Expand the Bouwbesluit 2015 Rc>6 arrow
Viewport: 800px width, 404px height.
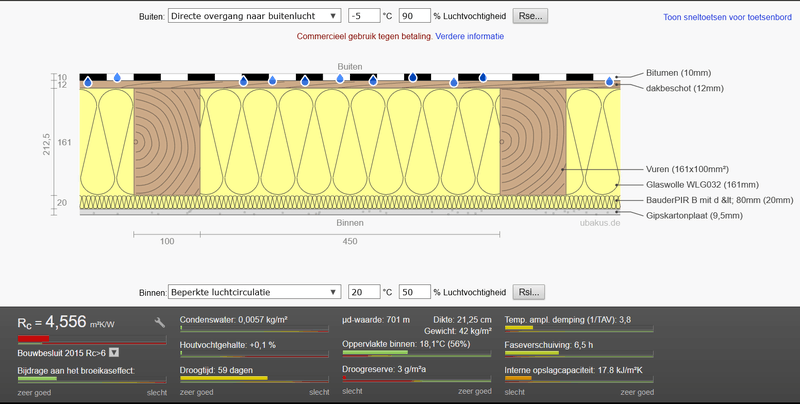[x=113, y=352]
